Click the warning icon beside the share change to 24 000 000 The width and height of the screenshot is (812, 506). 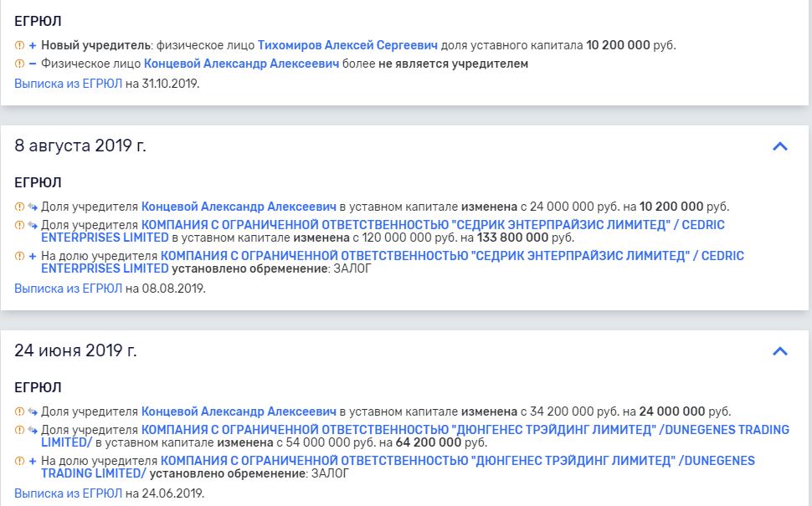click(x=19, y=411)
